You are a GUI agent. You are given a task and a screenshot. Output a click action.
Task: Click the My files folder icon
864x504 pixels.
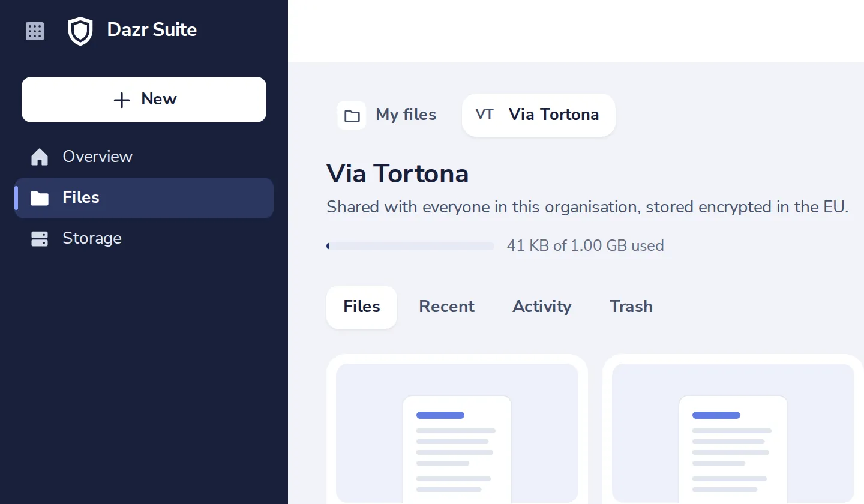352,115
